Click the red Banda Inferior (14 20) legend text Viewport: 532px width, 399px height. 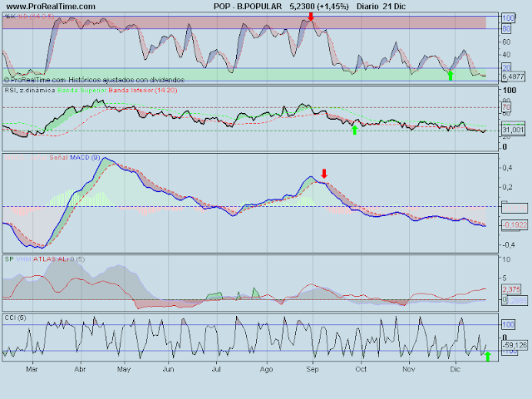[143, 91]
